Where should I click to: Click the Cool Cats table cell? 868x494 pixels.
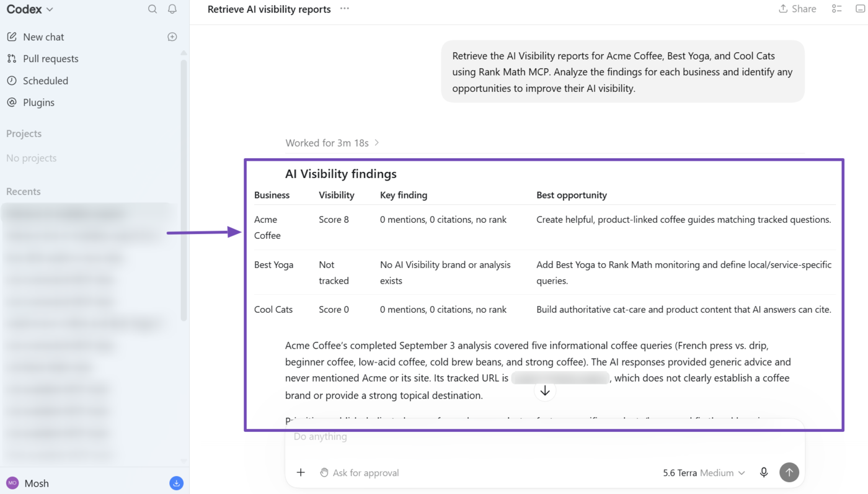273,309
